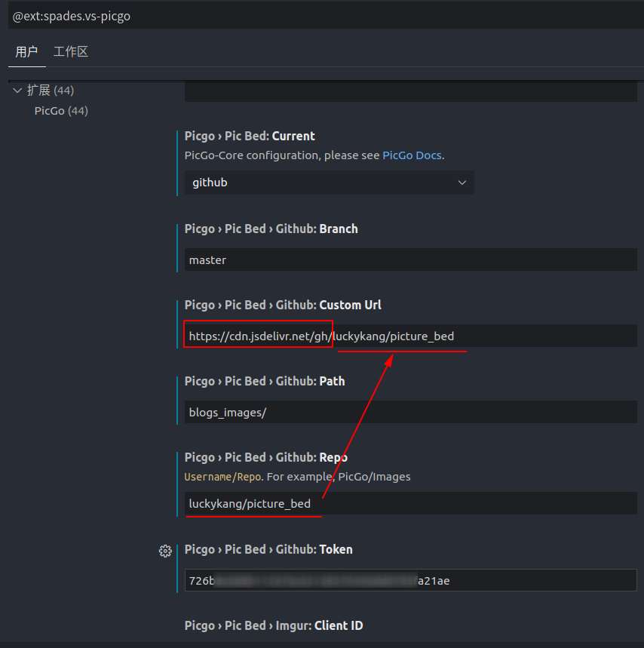Open the gear menu for Github Token setting
The height and width of the screenshot is (648, 644).
[165, 551]
